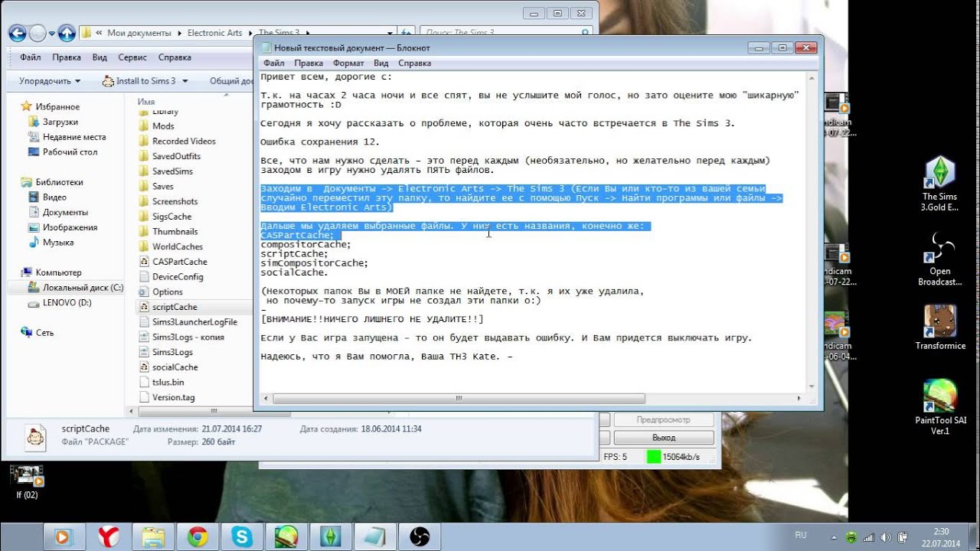Open Справка menu in Explorer window
Image resolution: width=980 pixels, height=551 pixels.
click(175, 57)
